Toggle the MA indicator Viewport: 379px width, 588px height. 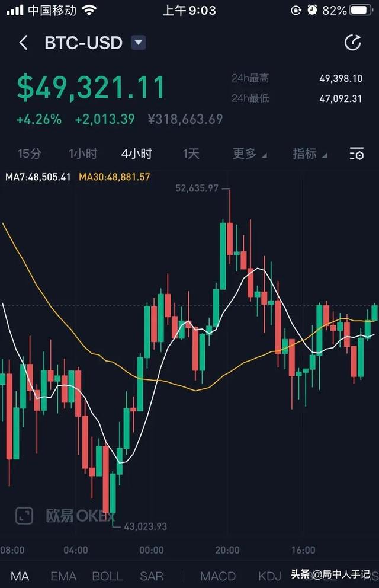pyautogui.click(x=20, y=576)
